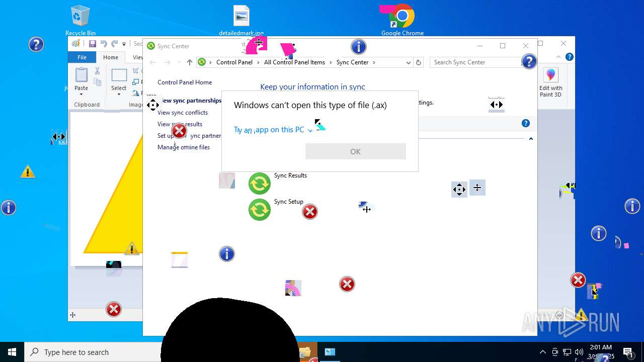Screen dimensions: 644x362
Task: Open File Explorer from the taskbar
Action: [305, 352]
